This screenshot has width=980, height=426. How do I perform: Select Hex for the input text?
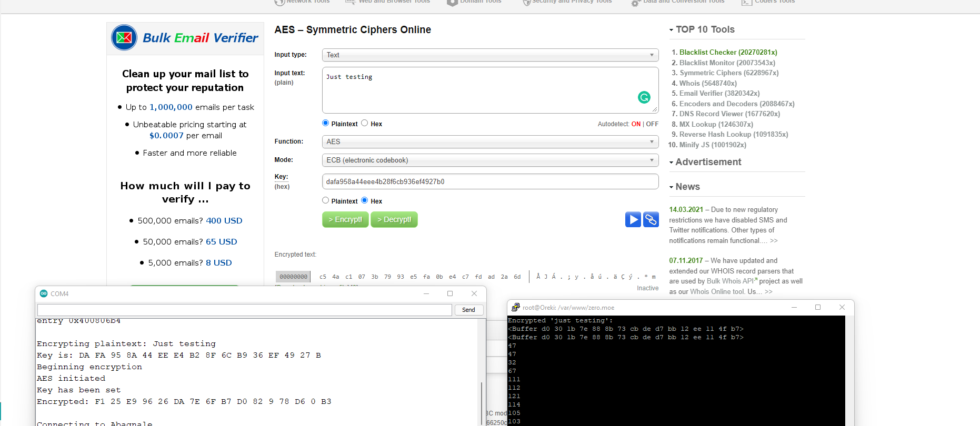pos(364,123)
